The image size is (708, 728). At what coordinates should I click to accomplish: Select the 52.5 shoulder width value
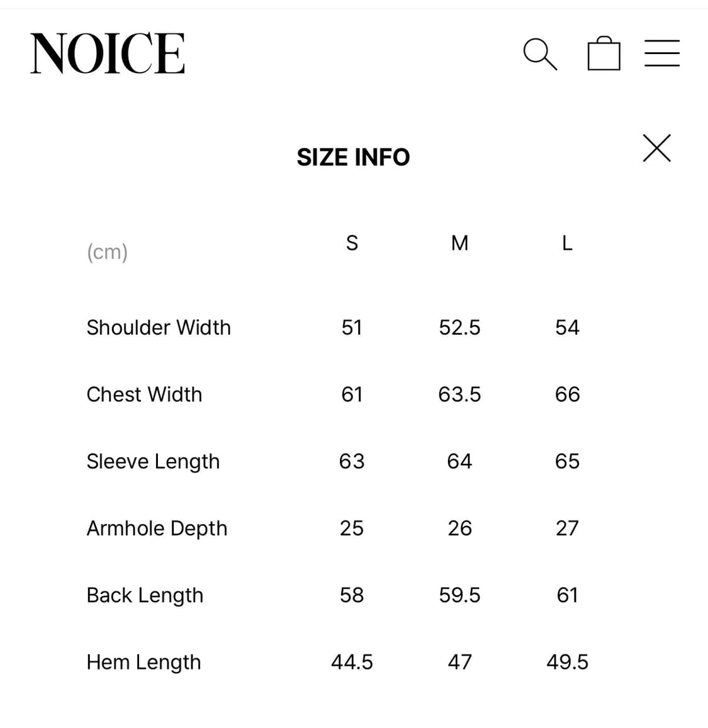[x=459, y=327]
